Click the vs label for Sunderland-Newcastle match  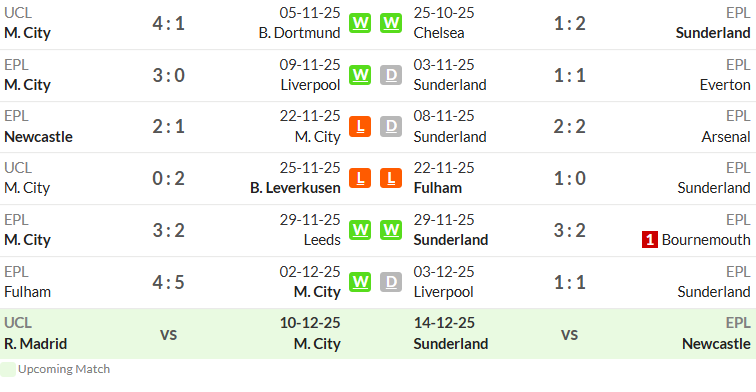(x=569, y=334)
